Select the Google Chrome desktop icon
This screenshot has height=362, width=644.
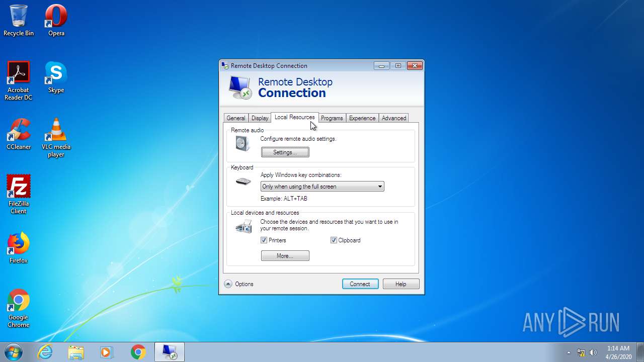[19, 308]
